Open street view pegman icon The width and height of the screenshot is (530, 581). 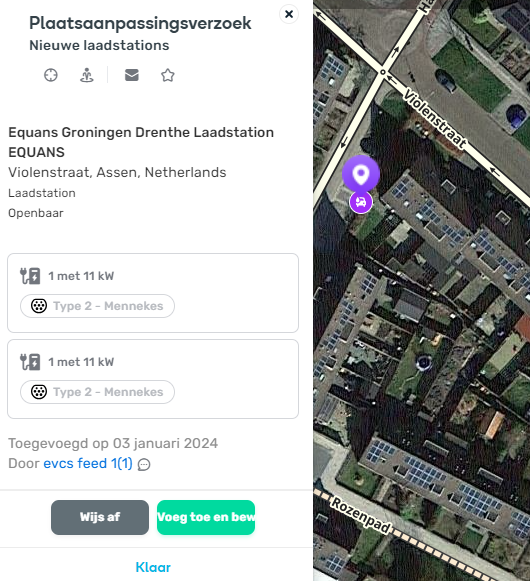pyautogui.click(x=87, y=75)
